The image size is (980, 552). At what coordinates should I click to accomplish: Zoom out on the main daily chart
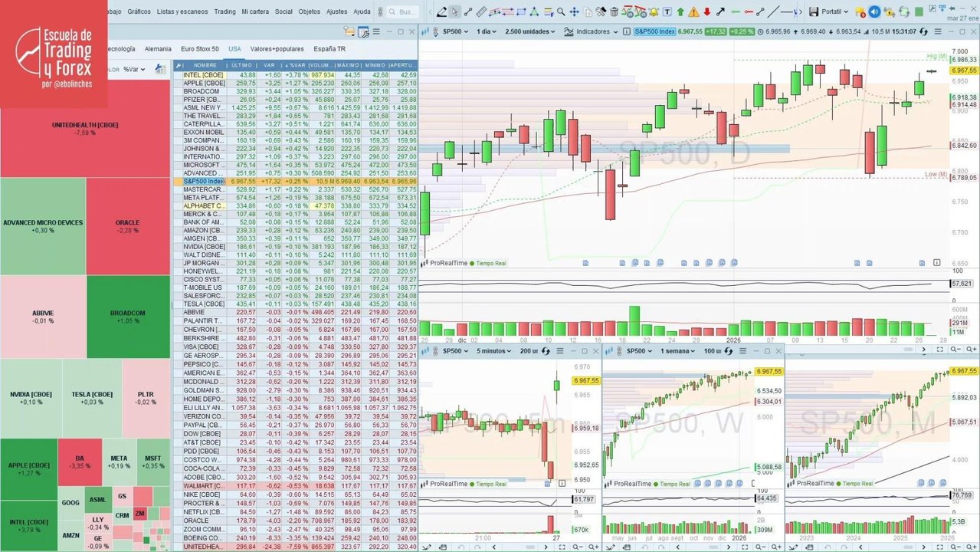[x=954, y=349]
